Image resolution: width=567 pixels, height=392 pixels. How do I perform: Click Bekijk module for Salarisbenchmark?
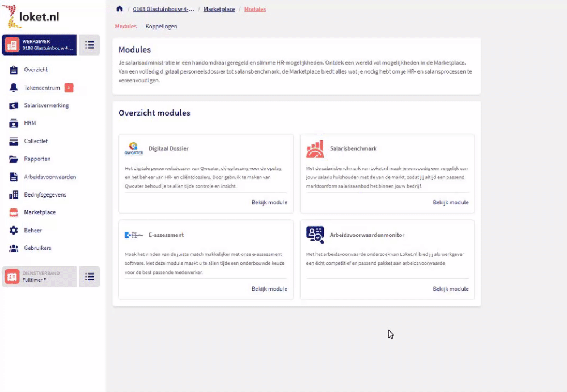click(451, 202)
